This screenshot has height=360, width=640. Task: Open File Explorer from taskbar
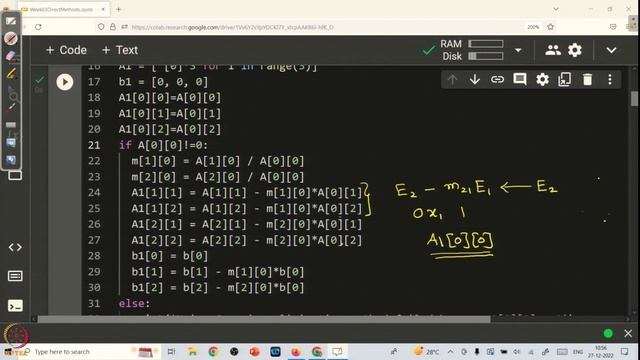pos(192,351)
